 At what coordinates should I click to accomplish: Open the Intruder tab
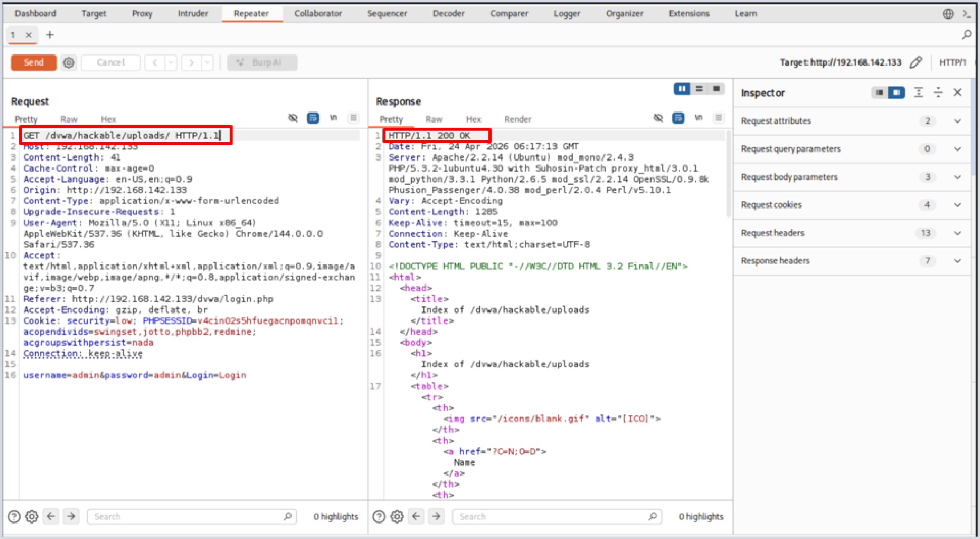pyautogui.click(x=193, y=14)
